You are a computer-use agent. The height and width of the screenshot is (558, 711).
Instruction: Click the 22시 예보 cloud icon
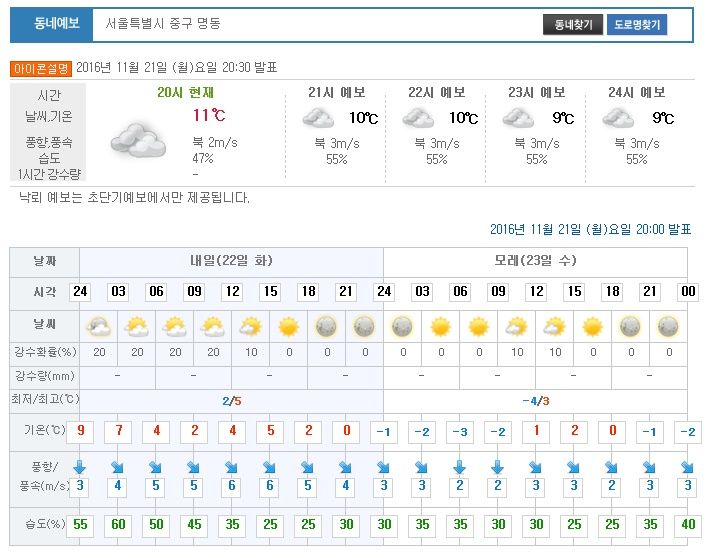click(418, 119)
